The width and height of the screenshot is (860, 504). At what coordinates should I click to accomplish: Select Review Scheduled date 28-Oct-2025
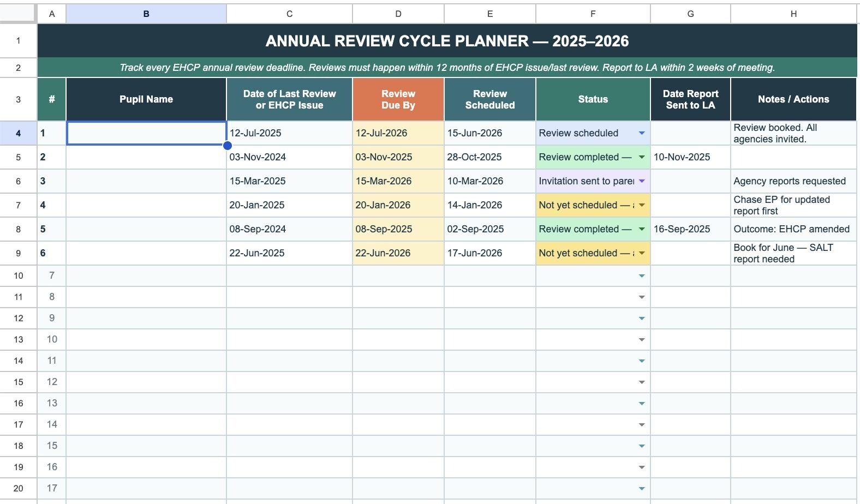coord(490,157)
